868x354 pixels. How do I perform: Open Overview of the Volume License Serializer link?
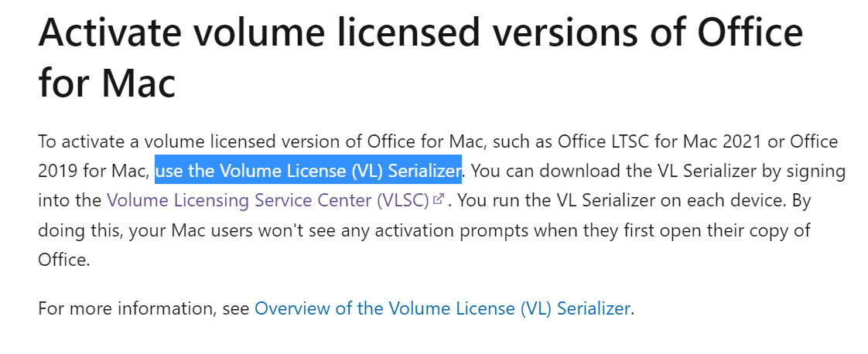click(x=442, y=308)
